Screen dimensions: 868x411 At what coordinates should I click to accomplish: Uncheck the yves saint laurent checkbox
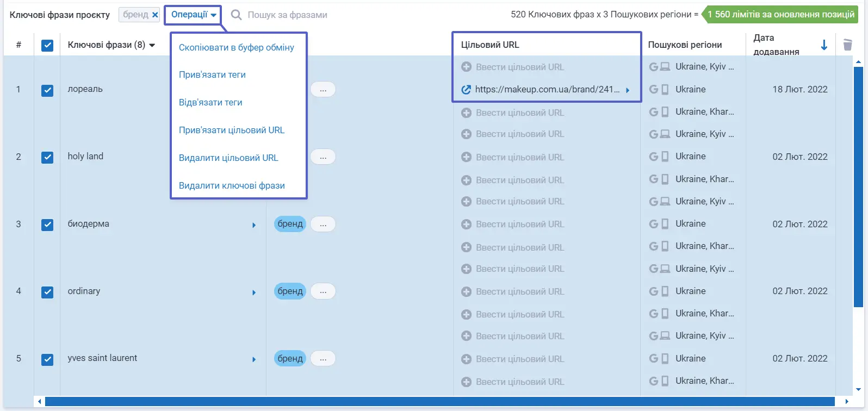tap(47, 360)
